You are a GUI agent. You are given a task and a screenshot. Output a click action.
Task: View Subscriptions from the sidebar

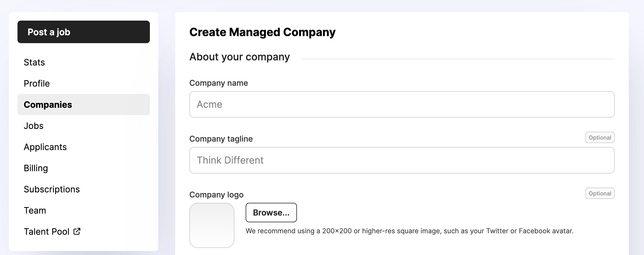click(52, 189)
